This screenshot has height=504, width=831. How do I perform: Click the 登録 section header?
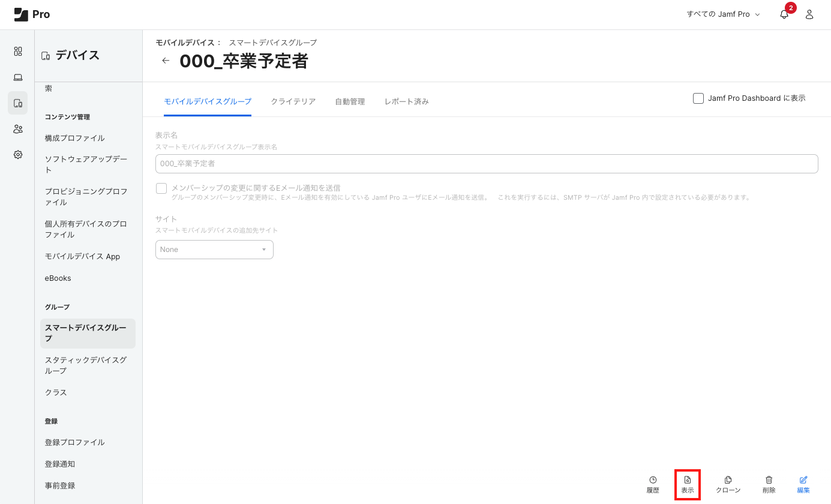(51, 421)
